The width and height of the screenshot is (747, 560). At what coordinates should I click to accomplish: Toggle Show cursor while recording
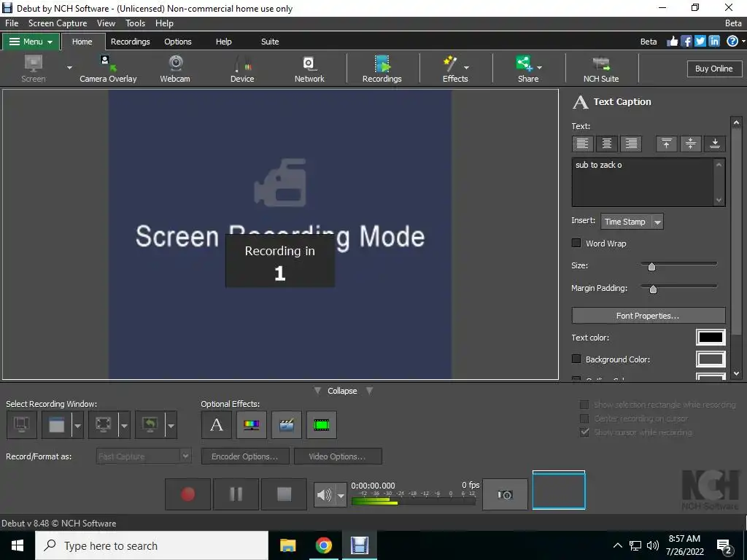click(x=584, y=432)
